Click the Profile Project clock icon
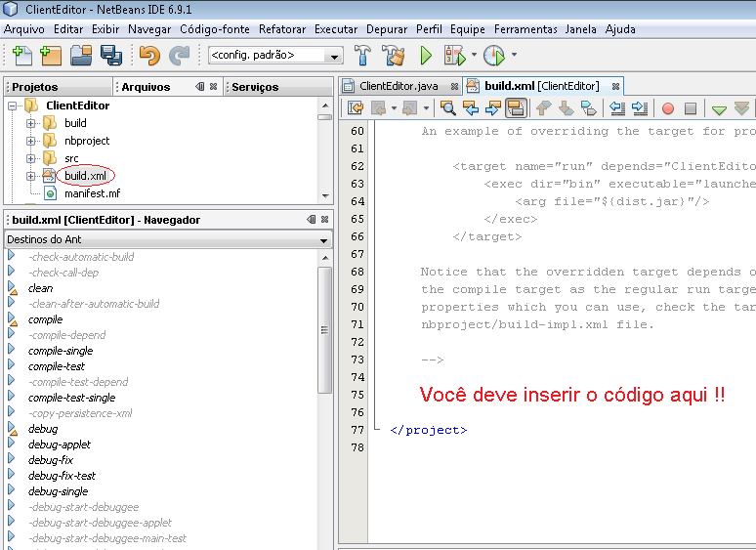The width and height of the screenshot is (756, 550). pyautogui.click(x=493, y=55)
